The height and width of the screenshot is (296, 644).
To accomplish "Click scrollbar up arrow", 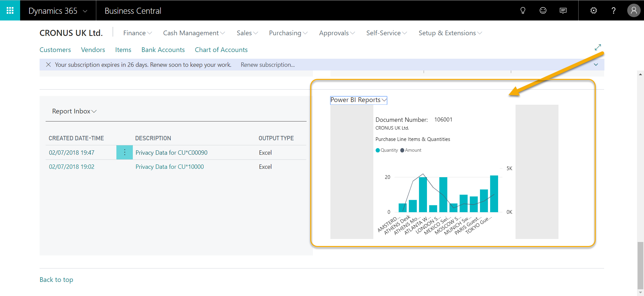I will (640, 75).
